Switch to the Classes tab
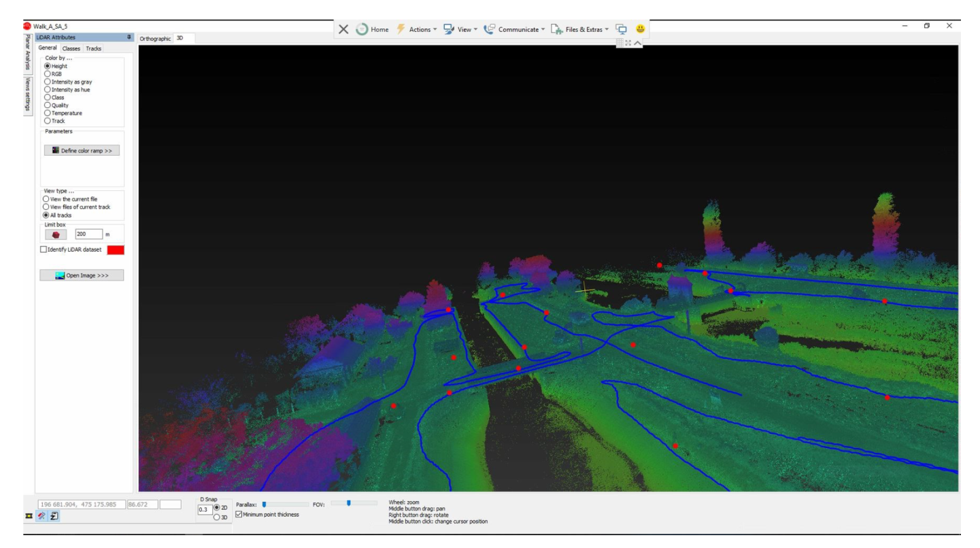 [x=71, y=48]
